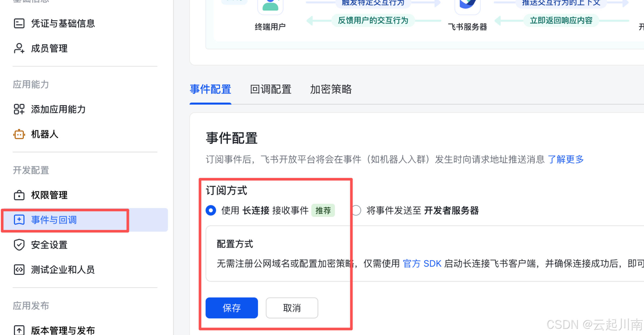Open the 了解更多 link
This screenshot has width=644, height=335.
pyautogui.click(x=565, y=159)
